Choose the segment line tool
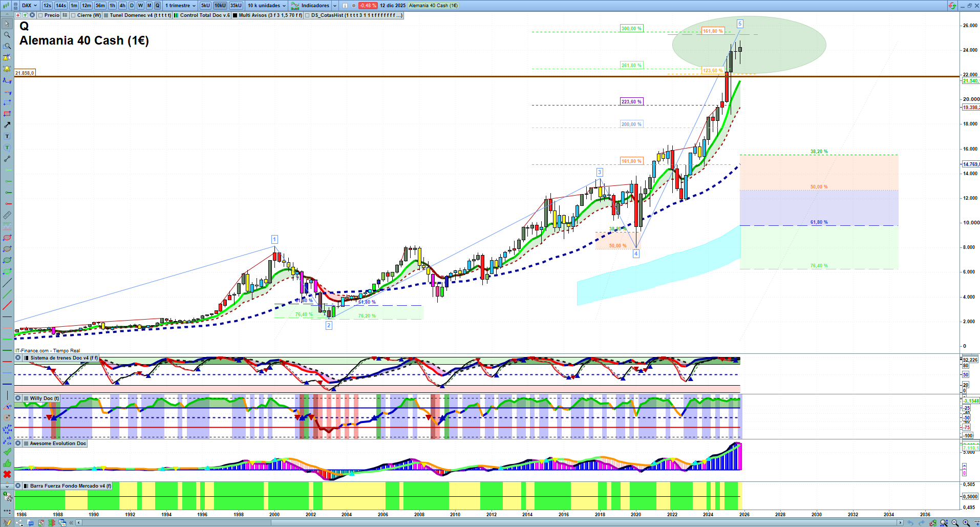Image resolution: width=980 pixels, height=527 pixels. click(x=7, y=159)
